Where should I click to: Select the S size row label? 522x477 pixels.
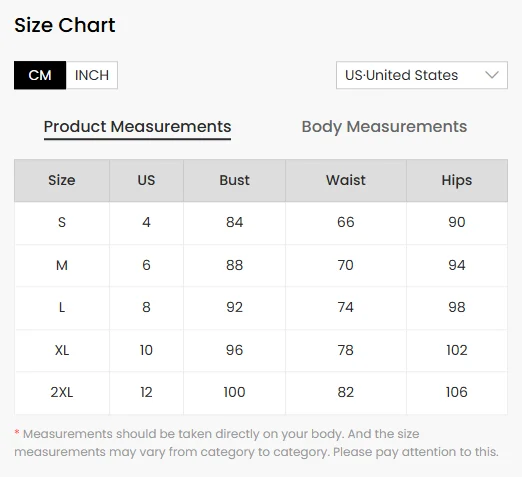coord(62,222)
